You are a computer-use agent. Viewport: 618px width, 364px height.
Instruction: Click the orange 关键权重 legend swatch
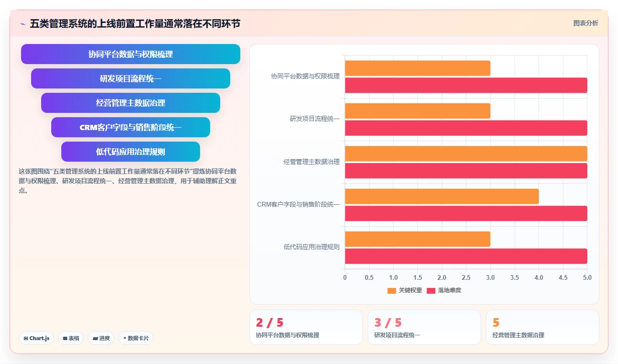(x=392, y=290)
